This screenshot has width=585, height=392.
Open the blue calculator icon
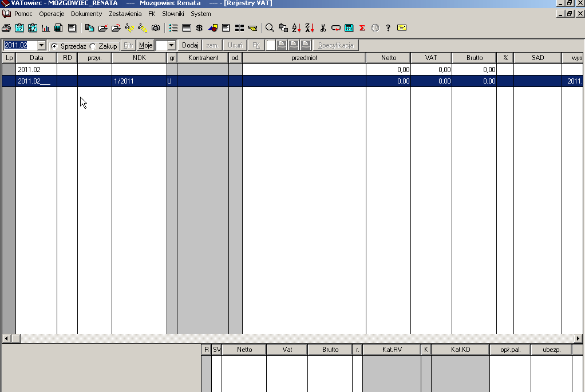349,27
